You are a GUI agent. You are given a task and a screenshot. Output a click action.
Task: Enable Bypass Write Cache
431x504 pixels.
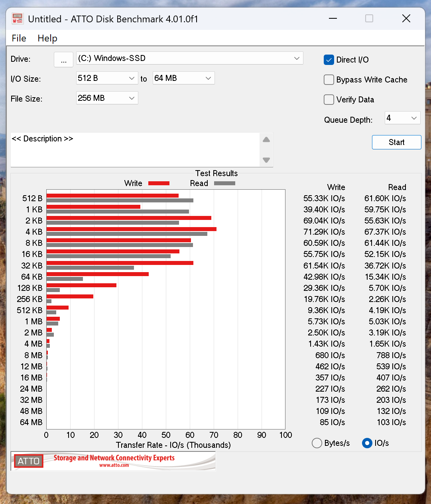click(329, 80)
